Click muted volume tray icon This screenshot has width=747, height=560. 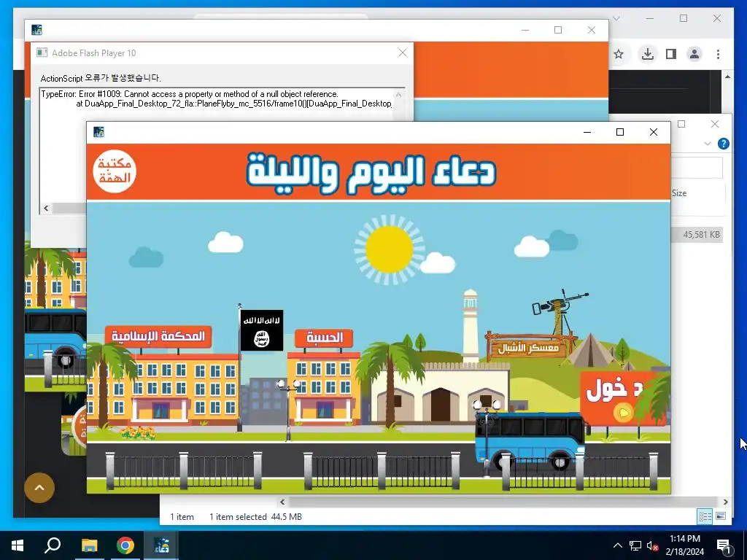(x=652, y=545)
